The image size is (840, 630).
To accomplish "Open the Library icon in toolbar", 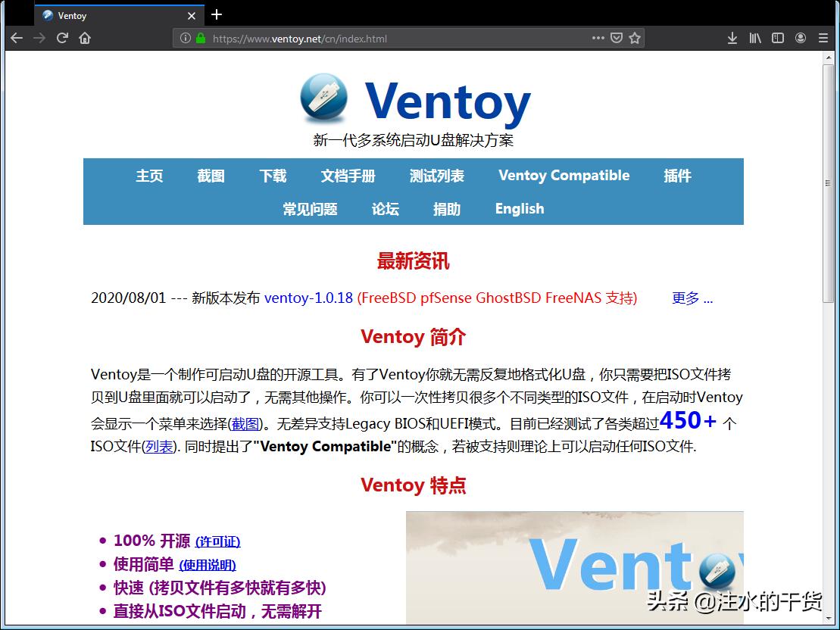I will pyautogui.click(x=755, y=38).
